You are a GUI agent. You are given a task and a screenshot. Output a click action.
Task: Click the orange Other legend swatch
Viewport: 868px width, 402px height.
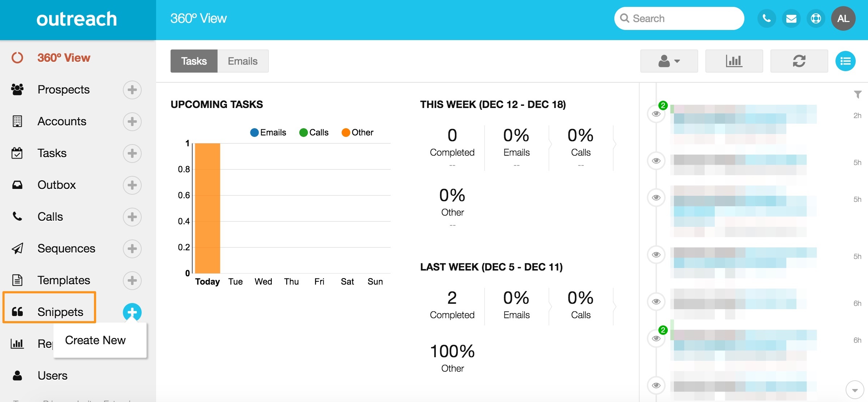[346, 133]
